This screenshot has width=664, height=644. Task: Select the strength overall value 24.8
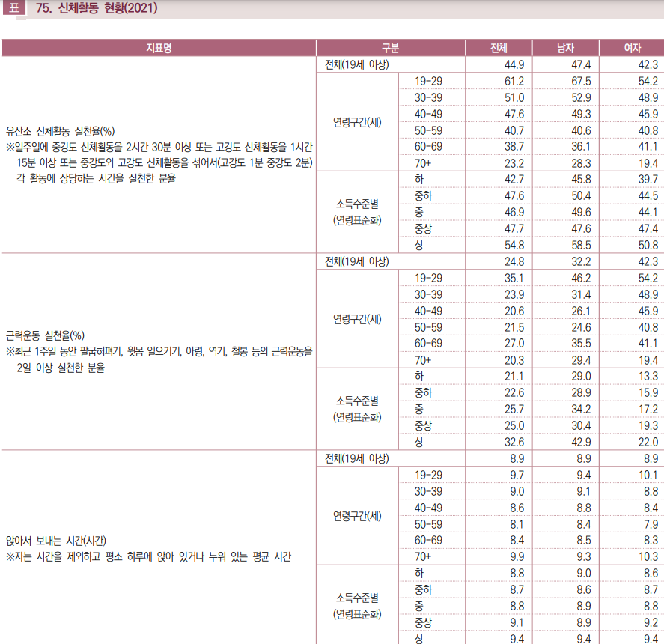pos(514,262)
